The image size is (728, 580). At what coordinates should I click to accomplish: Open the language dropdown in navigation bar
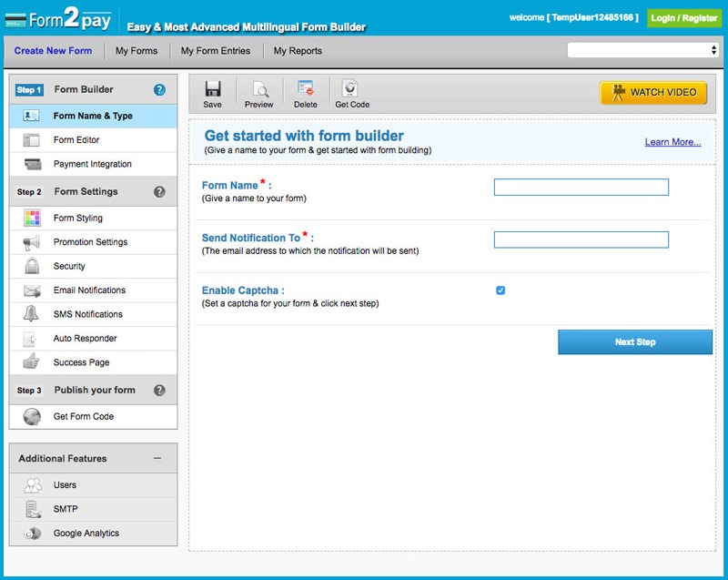pos(643,50)
